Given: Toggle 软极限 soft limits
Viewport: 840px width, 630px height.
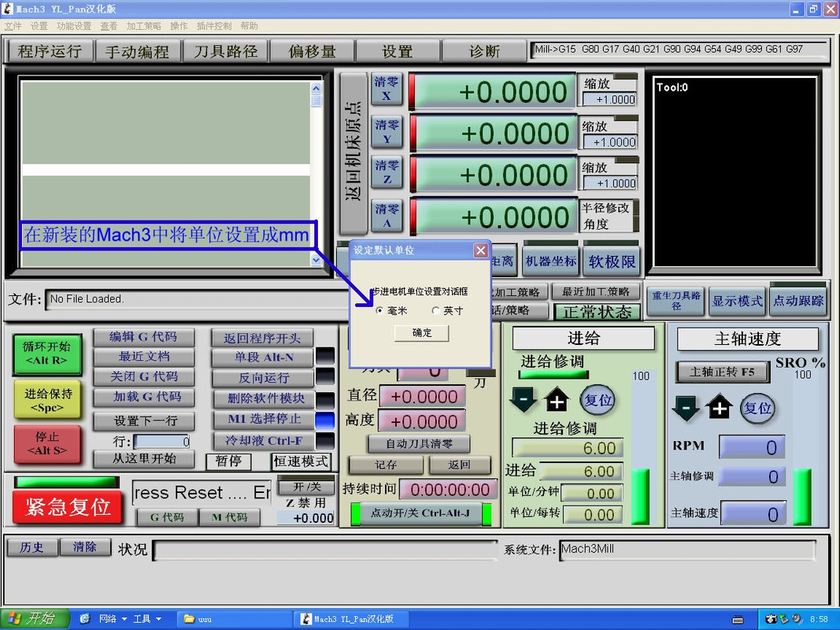Looking at the screenshot, I should pyautogui.click(x=611, y=261).
